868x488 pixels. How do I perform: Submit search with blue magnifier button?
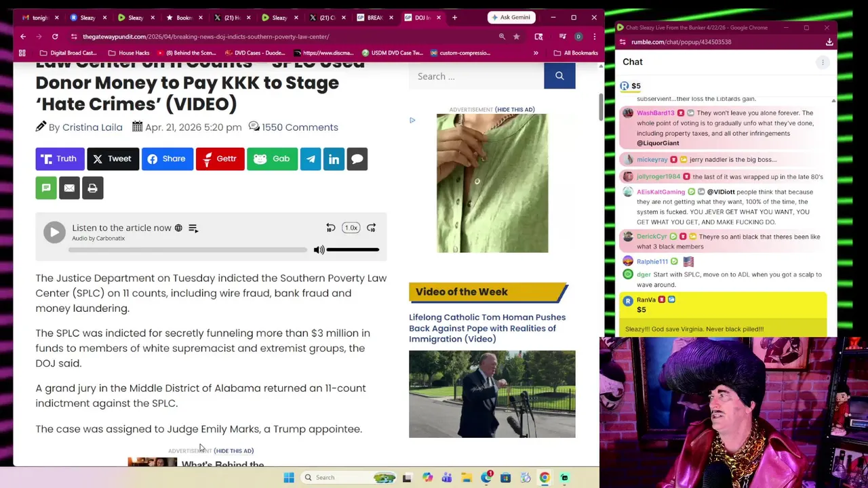point(559,76)
